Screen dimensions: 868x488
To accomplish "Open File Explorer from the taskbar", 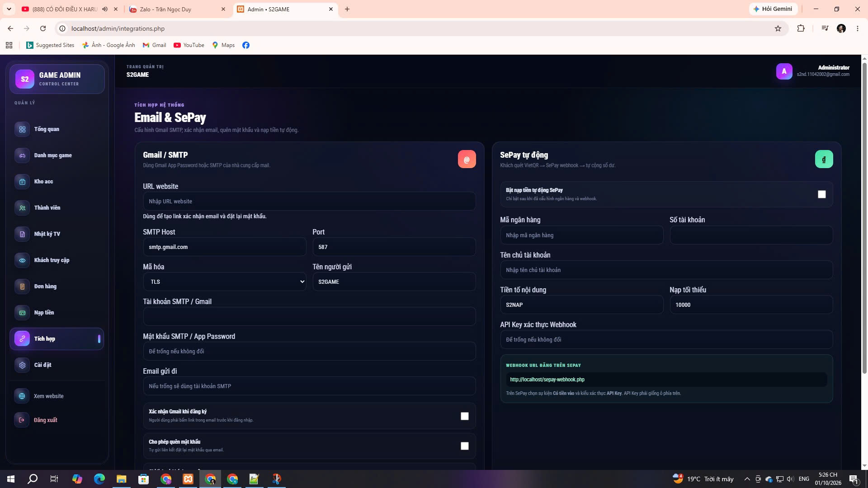I will point(121,479).
